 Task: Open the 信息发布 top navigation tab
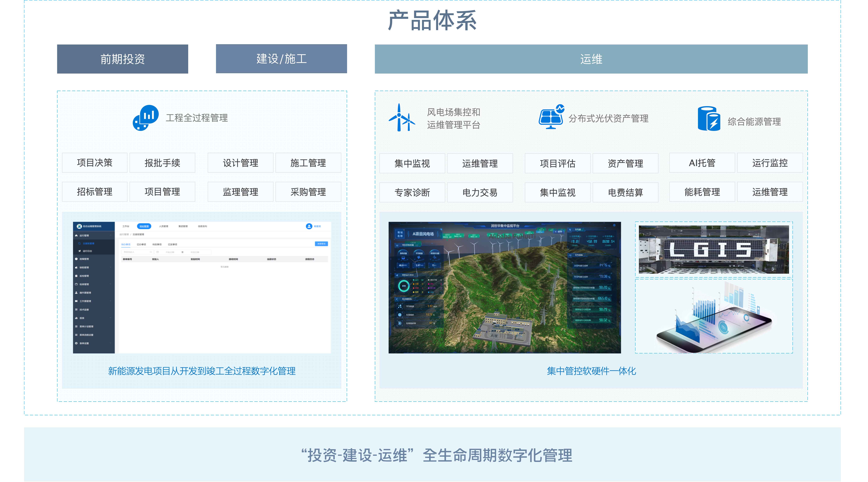coord(203,226)
